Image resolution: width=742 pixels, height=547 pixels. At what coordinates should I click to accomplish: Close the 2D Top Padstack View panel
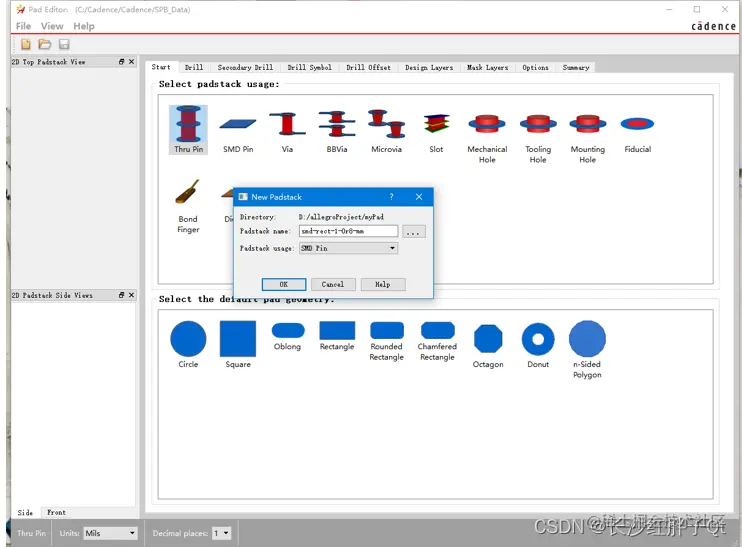point(132,62)
